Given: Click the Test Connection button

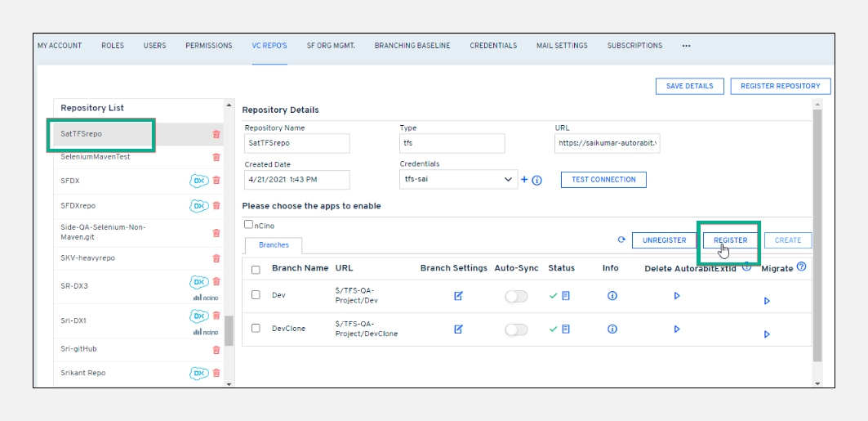Looking at the screenshot, I should pyautogui.click(x=603, y=180).
